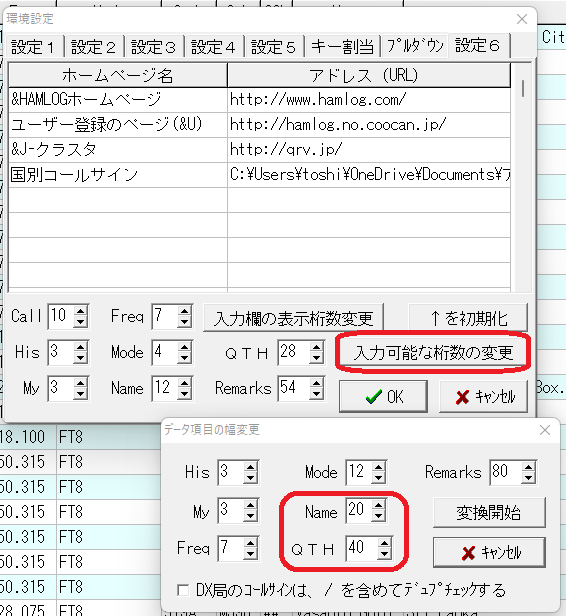Select the プルダウン tab
The height and width of the screenshot is (616, 566).
click(415, 46)
